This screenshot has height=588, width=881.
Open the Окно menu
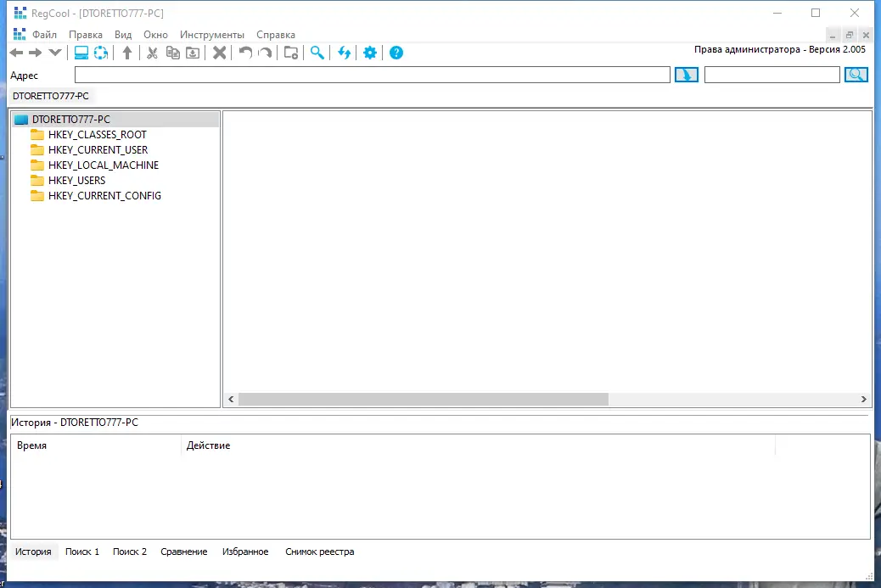pos(155,35)
